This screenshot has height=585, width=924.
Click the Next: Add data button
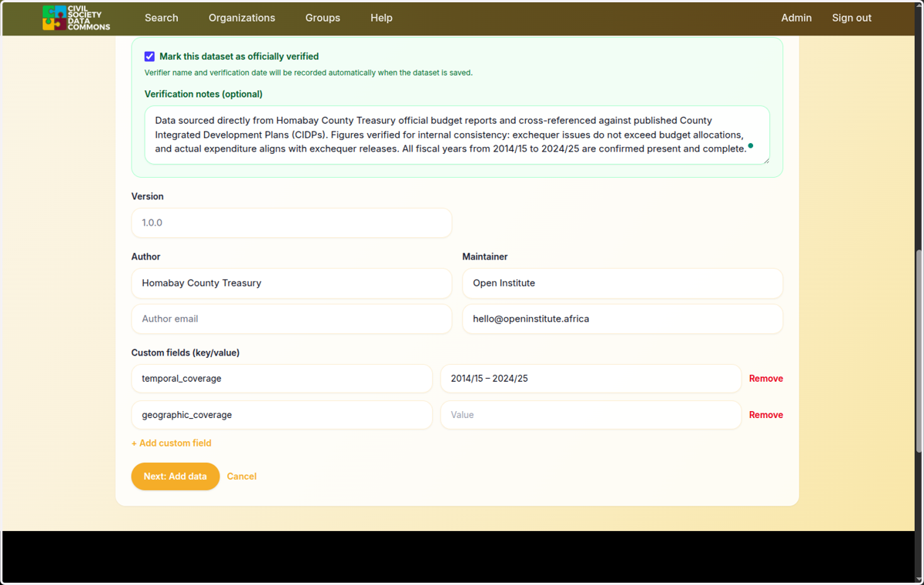(176, 476)
